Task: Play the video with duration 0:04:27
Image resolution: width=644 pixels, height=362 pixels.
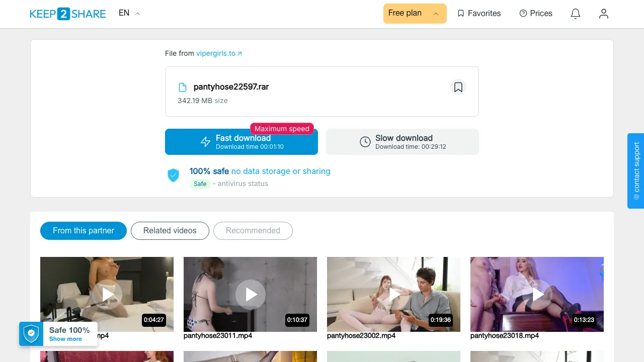Action: pyautogui.click(x=107, y=294)
